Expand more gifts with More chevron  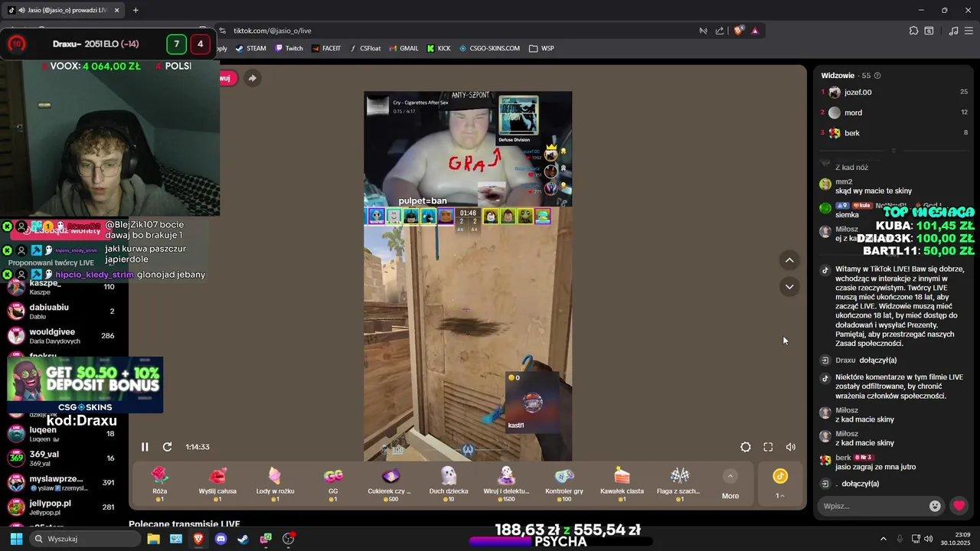click(x=730, y=484)
